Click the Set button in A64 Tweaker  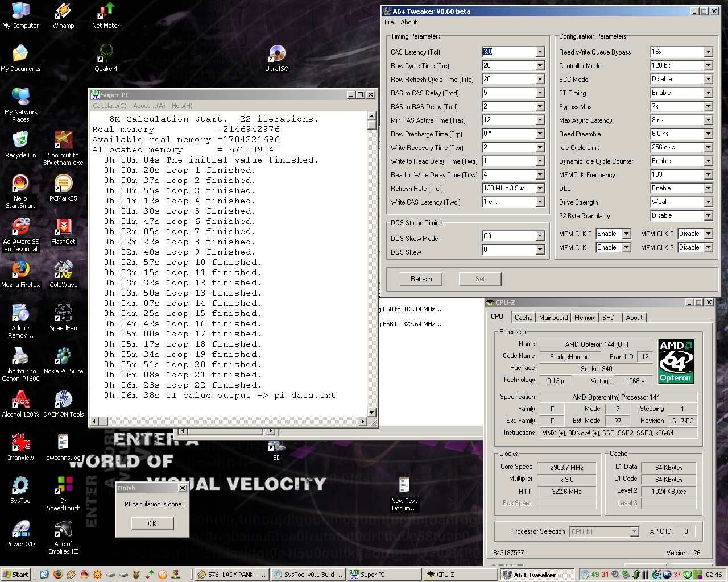(480, 279)
